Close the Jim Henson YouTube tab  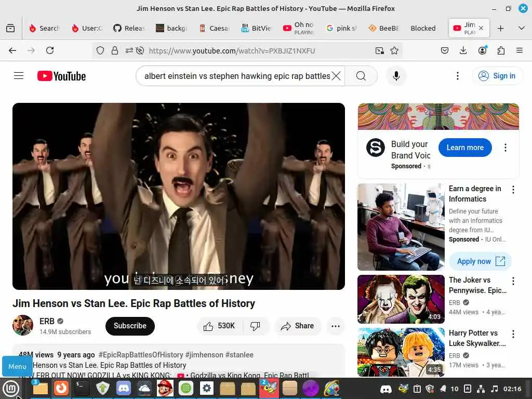(x=481, y=28)
